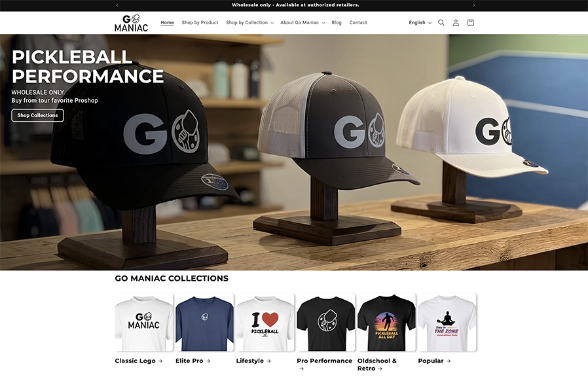Go to the Home menu item

(167, 22)
